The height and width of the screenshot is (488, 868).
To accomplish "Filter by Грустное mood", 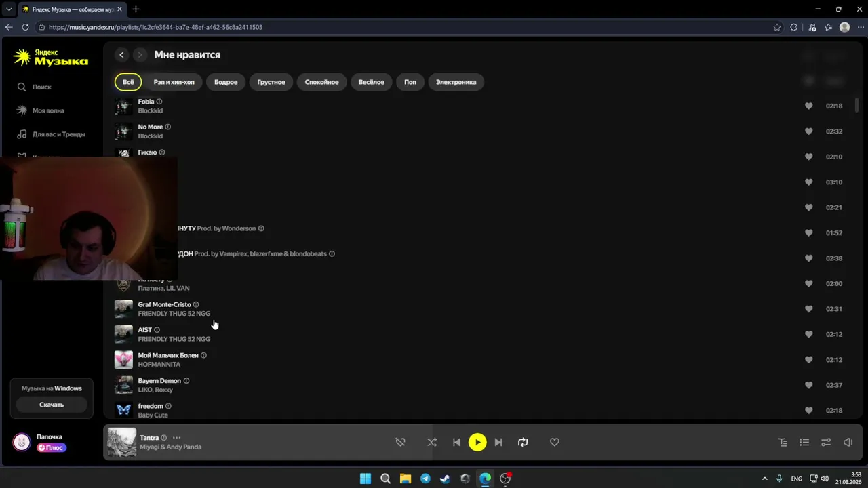I will [x=271, y=82].
